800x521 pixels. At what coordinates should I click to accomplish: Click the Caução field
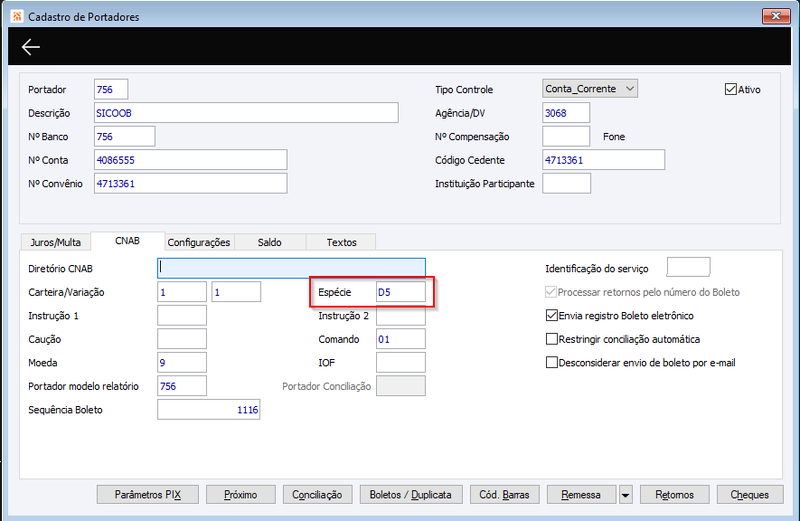point(182,339)
